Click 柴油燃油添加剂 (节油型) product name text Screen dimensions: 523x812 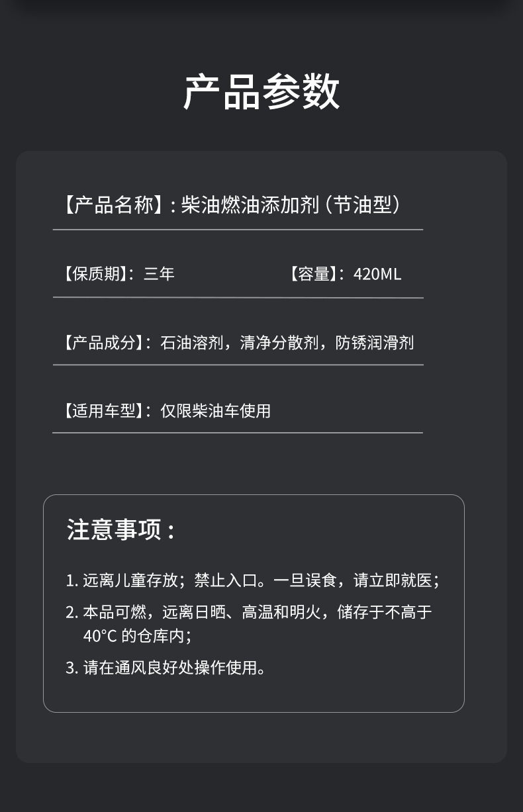tap(291, 205)
